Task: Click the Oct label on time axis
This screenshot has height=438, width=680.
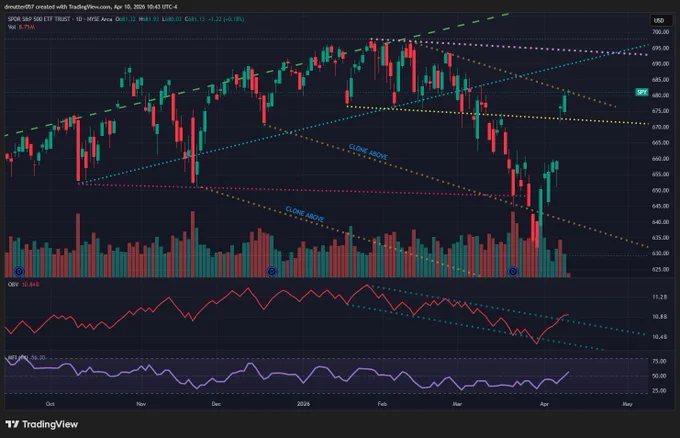Action: pos(50,404)
